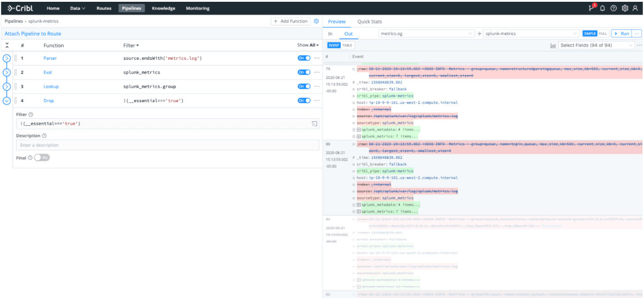The height and width of the screenshot is (298, 644).
Task: Click the notifications bell icon
Action: tap(602, 8)
